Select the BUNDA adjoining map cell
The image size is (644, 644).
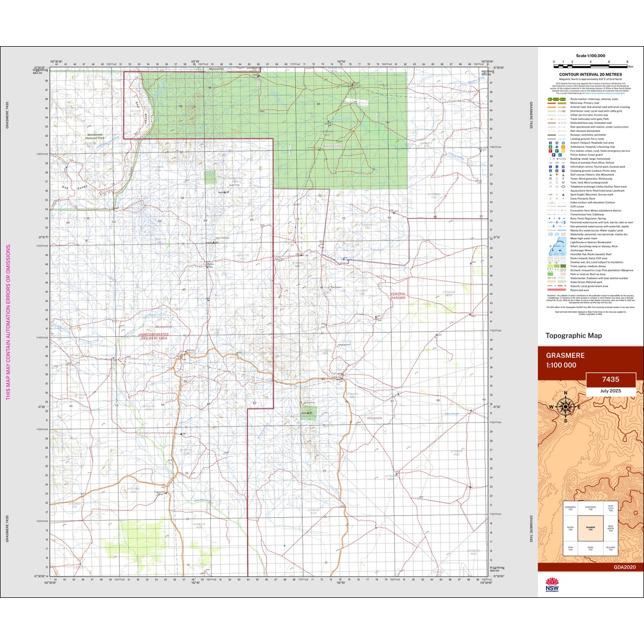tap(591, 548)
